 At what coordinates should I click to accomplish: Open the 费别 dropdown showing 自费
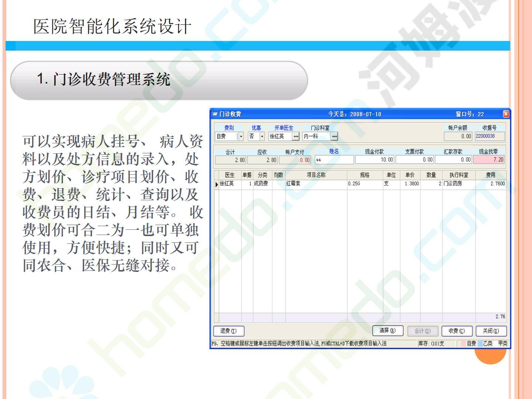(x=241, y=136)
